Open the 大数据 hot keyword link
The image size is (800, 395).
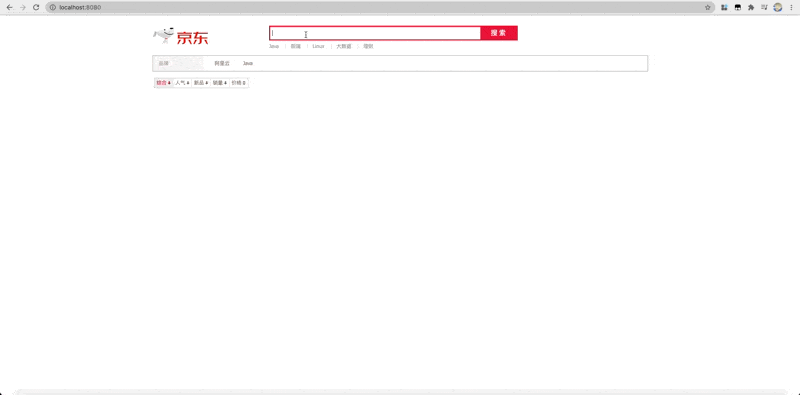click(343, 46)
